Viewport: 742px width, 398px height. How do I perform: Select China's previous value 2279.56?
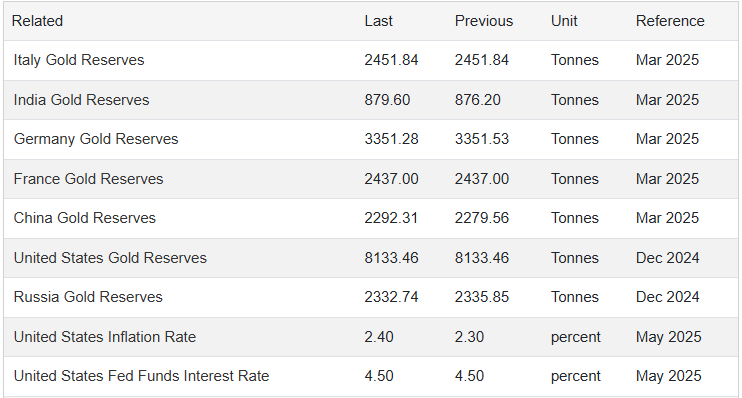coord(482,218)
